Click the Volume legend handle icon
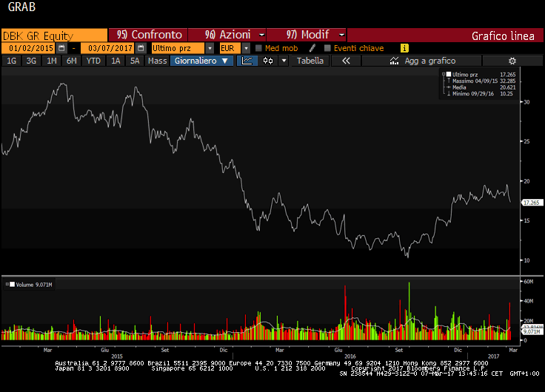545x392 pixels. click(x=7, y=284)
